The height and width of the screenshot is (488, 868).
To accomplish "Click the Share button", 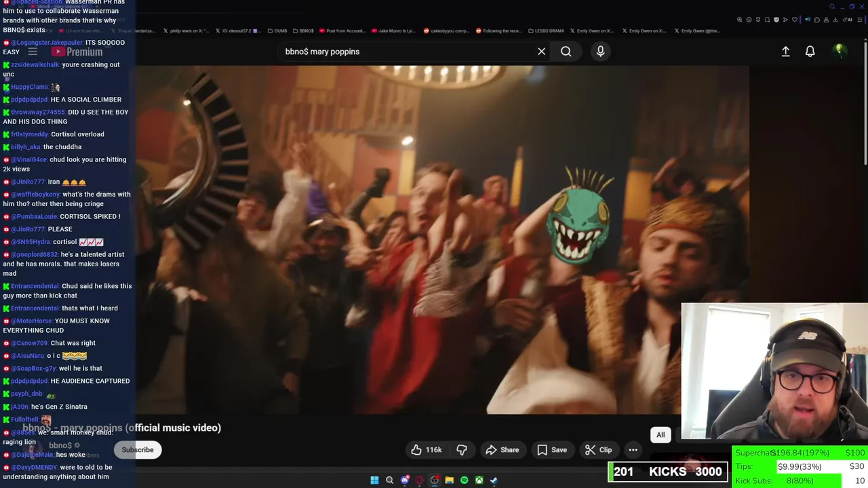I will pyautogui.click(x=502, y=449).
